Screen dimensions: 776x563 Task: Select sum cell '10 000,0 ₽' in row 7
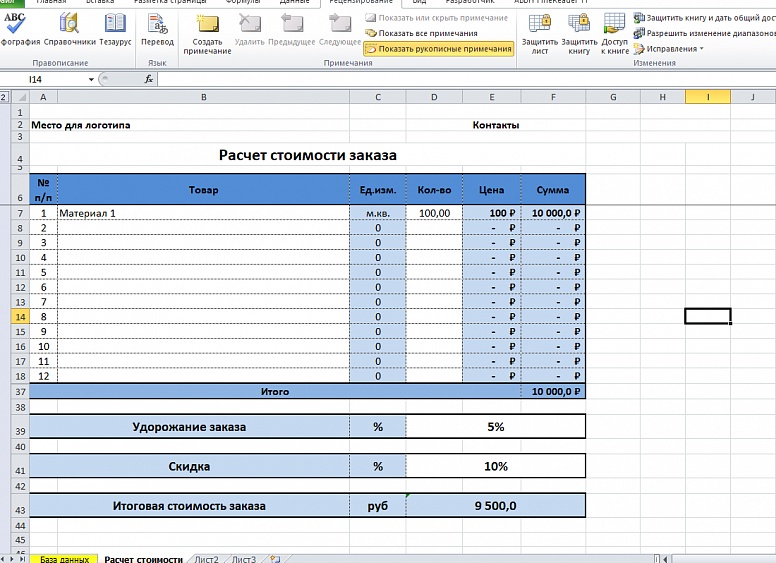click(553, 213)
